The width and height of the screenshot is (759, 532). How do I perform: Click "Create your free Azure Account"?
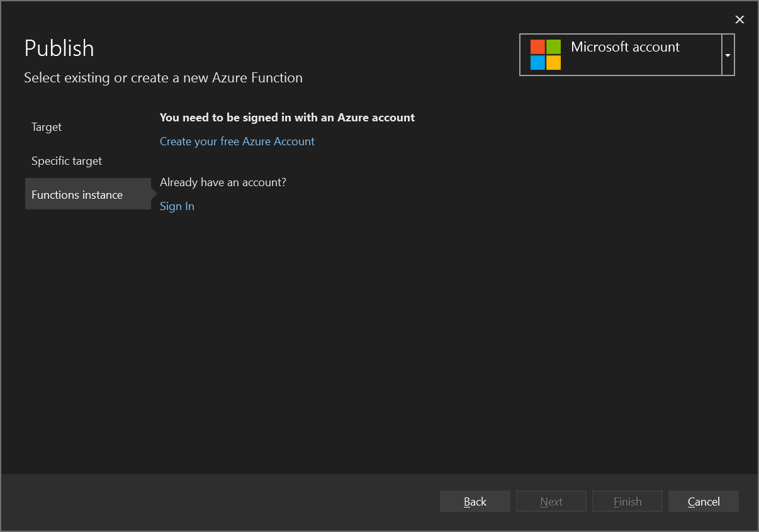pyautogui.click(x=237, y=141)
